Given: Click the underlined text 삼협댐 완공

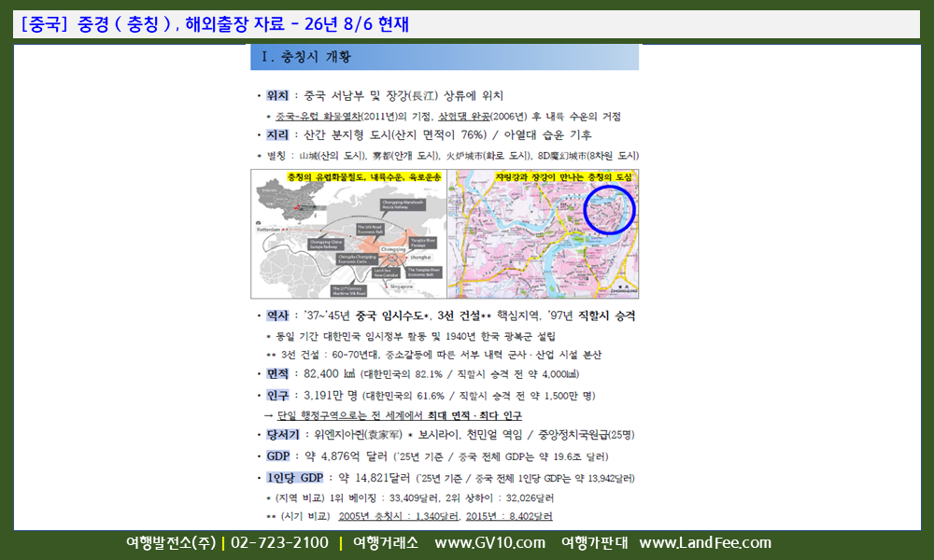Looking at the screenshot, I should coord(464,117).
